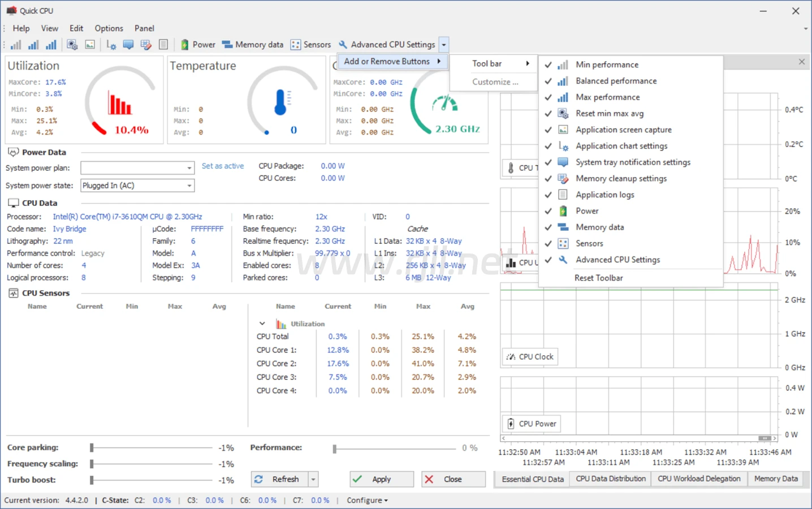Click Application screen capture toolbar icon

click(x=90, y=45)
